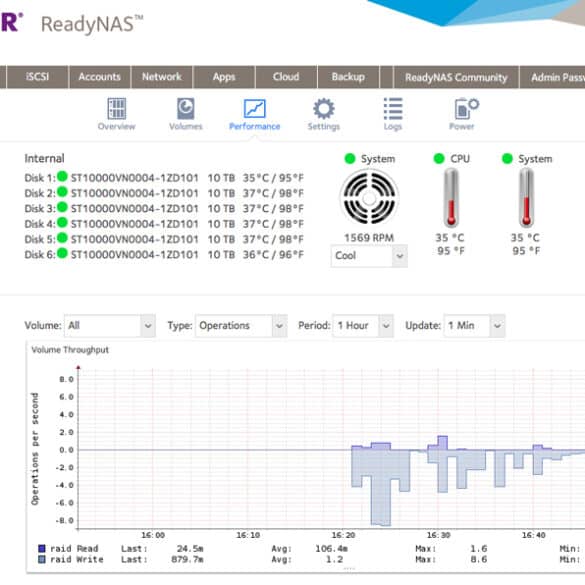Click the 16:00 time axis label
The image size is (585, 585).
pos(153,535)
